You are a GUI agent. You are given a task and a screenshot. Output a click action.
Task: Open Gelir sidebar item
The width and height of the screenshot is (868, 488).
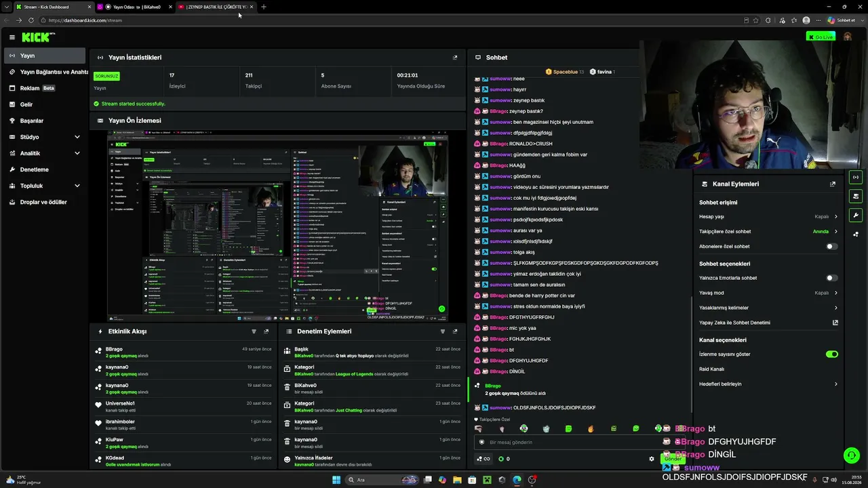coord(45,104)
